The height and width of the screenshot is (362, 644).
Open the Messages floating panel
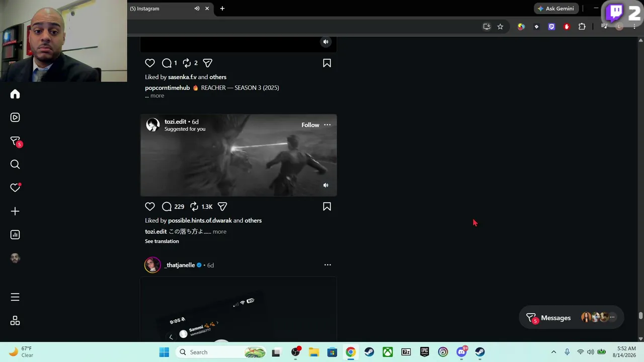(571, 318)
